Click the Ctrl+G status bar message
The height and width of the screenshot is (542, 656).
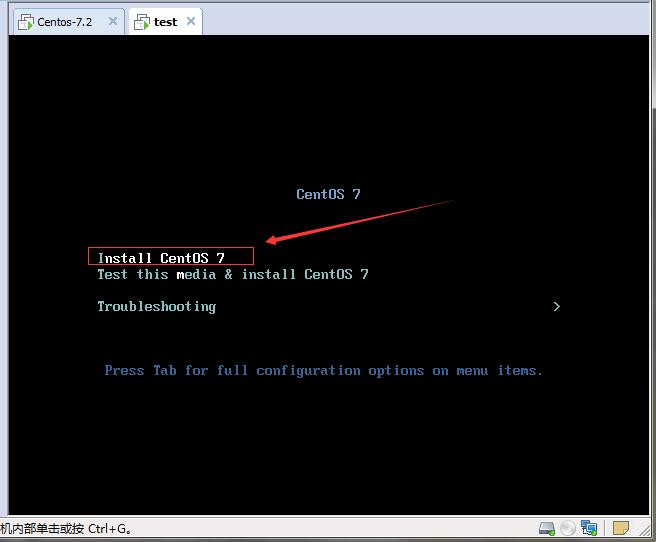(x=66, y=529)
